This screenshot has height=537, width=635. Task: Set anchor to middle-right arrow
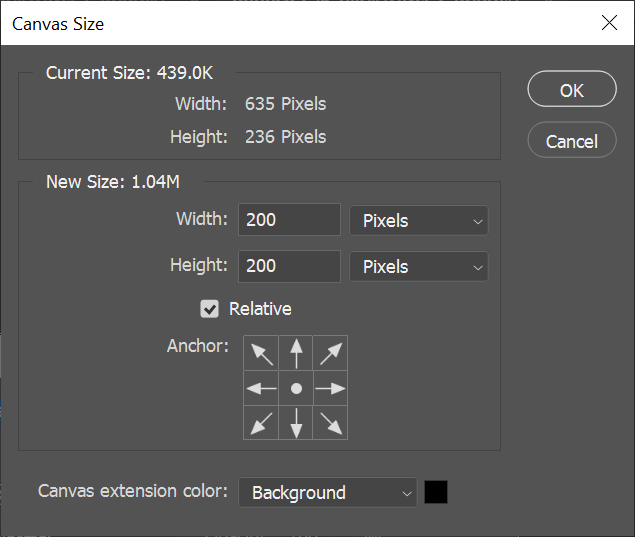pos(331,388)
